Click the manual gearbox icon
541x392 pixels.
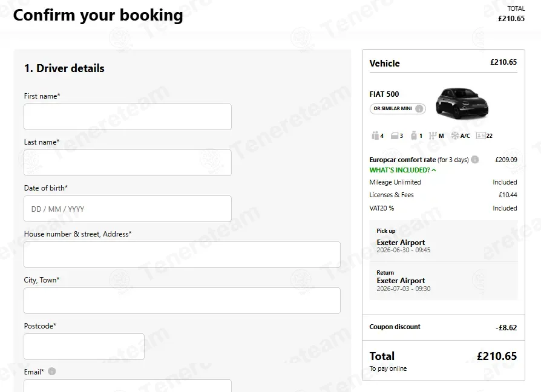click(x=432, y=136)
